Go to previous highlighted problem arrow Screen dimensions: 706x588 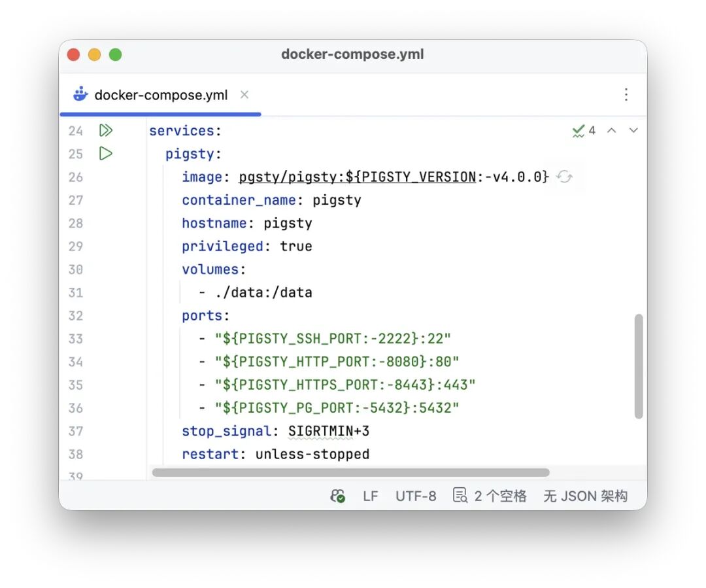[611, 131]
